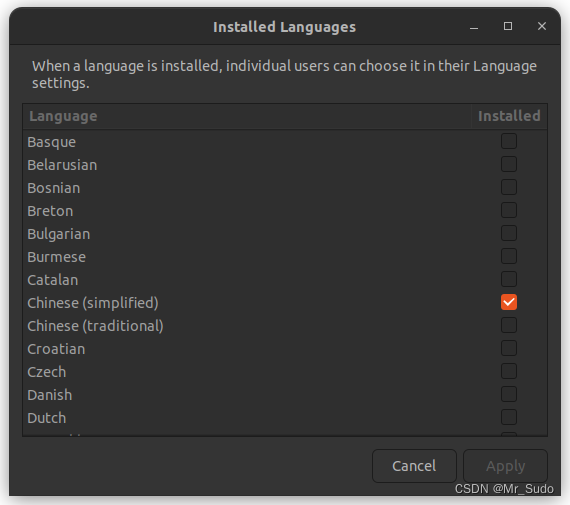Select the Croatian row label
Image resolution: width=570 pixels, height=505 pixels.
(x=56, y=349)
